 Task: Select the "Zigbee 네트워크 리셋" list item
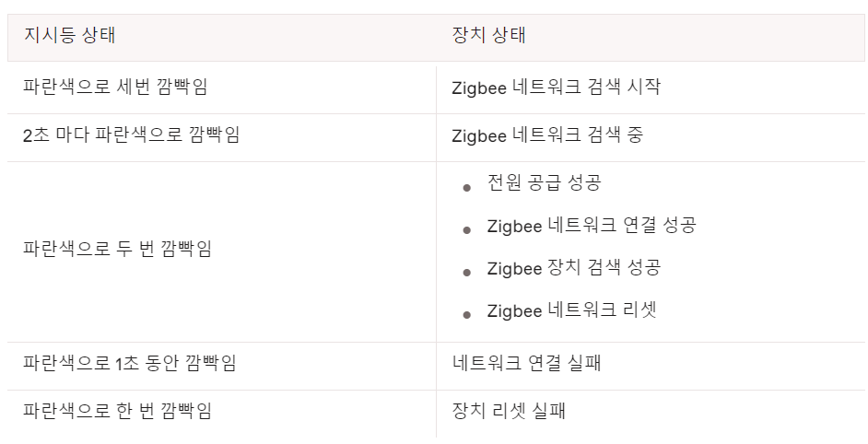[571, 310]
